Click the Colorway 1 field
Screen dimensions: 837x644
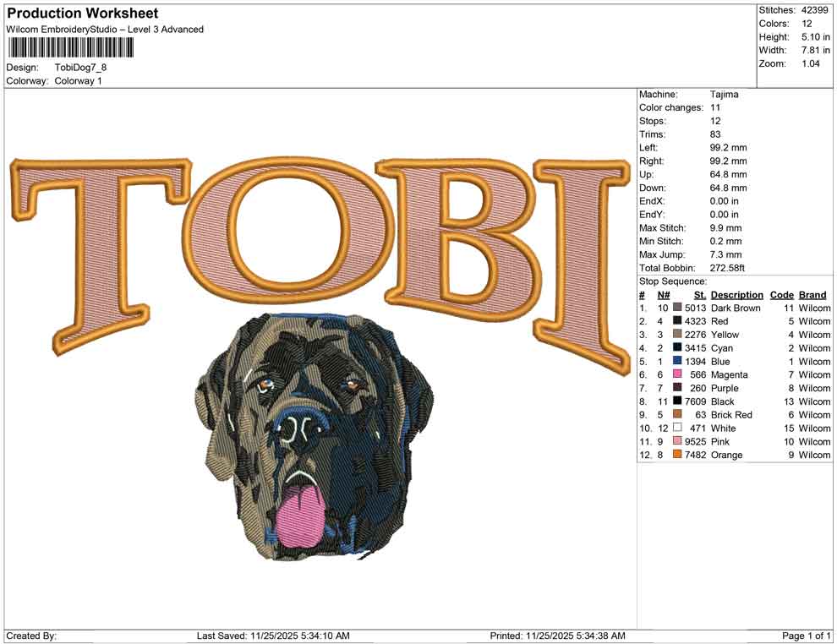point(79,81)
